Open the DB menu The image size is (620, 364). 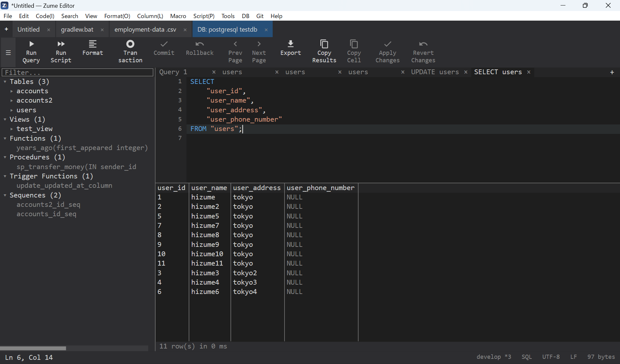point(246,16)
